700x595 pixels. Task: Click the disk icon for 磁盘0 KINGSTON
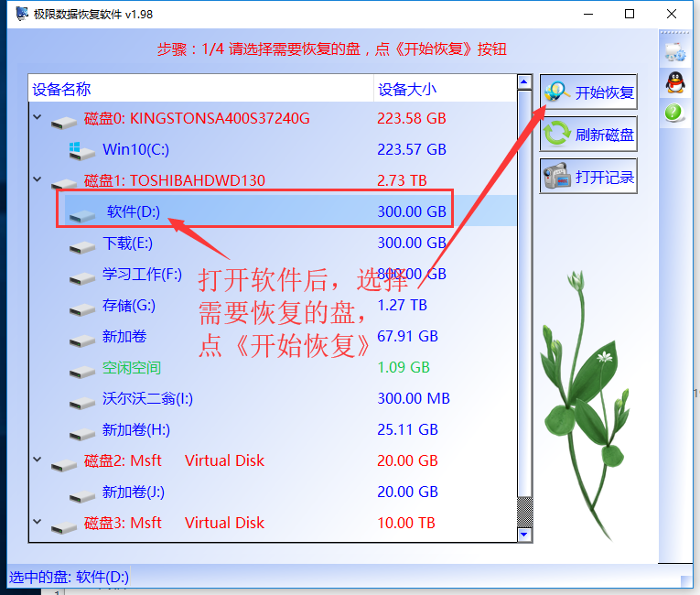pos(64,122)
